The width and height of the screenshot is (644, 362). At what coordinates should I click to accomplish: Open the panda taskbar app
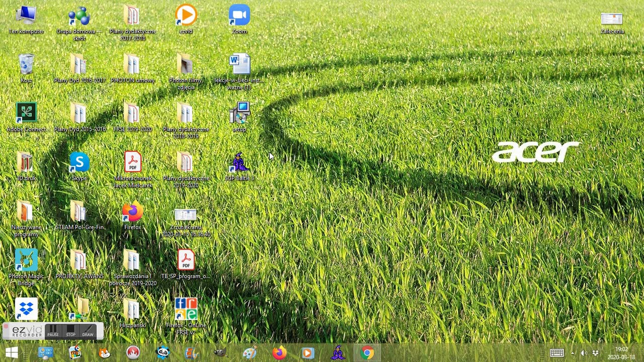tap(163, 353)
